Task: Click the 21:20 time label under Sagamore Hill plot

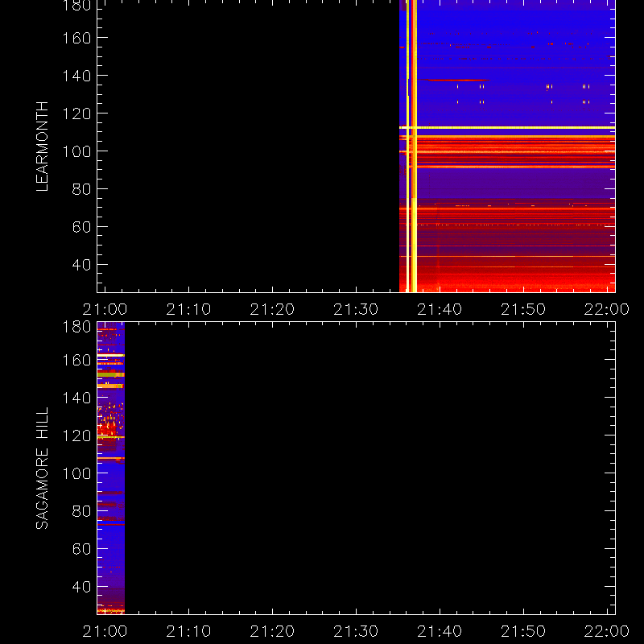Action: click(x=272, y=631)
